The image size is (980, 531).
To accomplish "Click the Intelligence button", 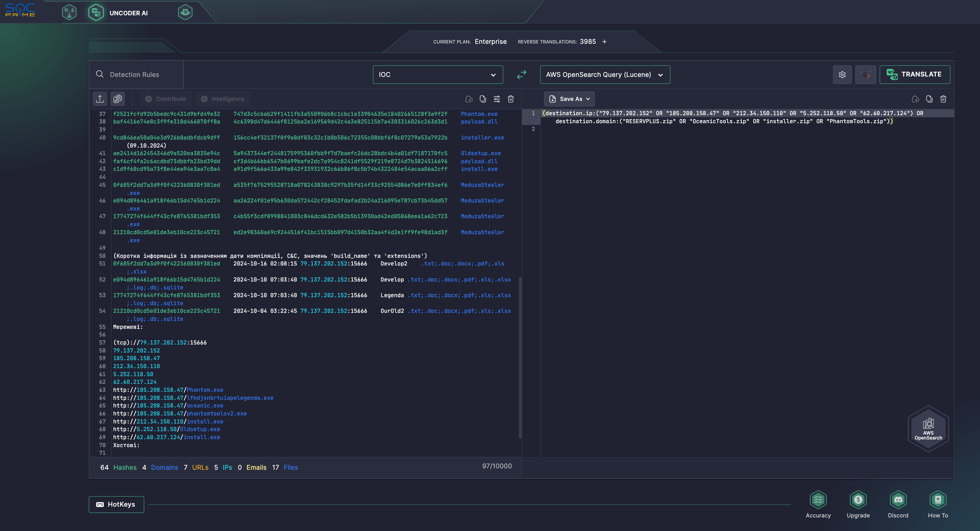I will click(223, 99).
